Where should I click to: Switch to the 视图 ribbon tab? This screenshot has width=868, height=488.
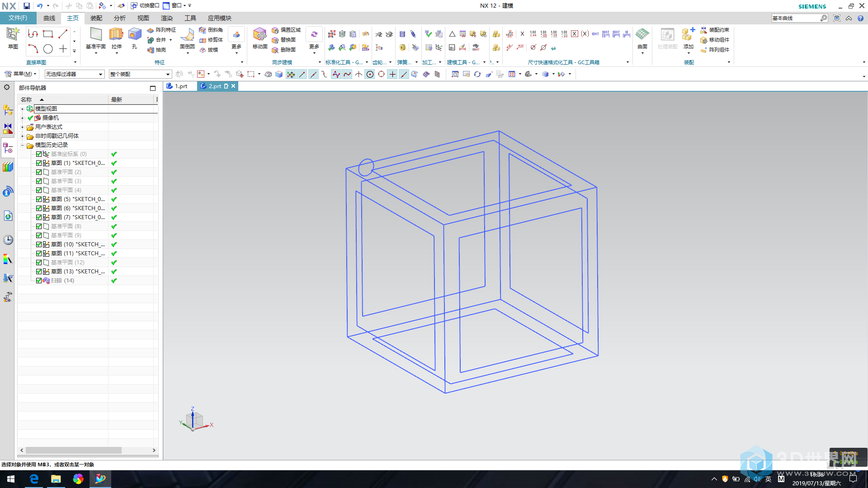pos(143,18)
